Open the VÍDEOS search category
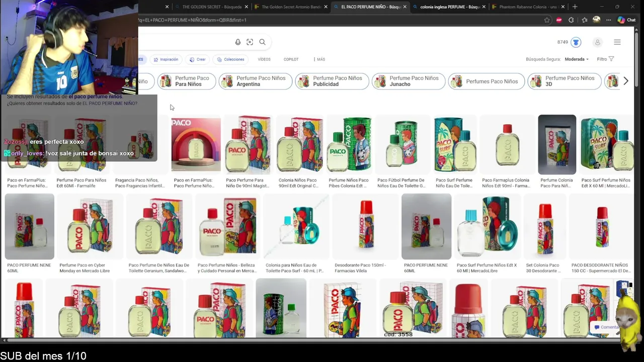The image size is (644, 362). (x=264, y=59)
